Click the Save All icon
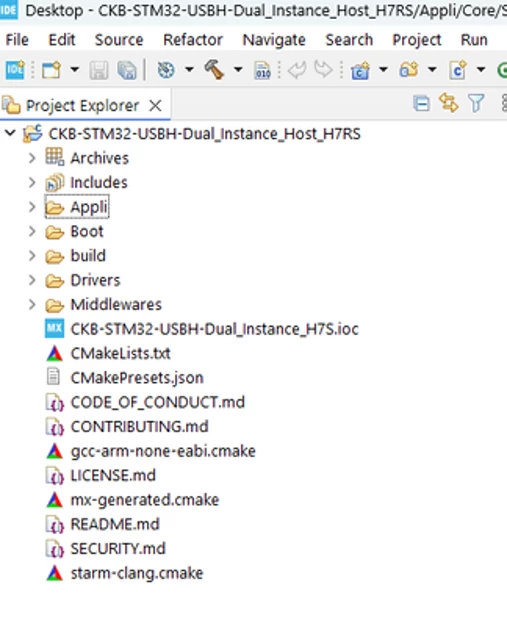The image size is (507, 626). 127,71
